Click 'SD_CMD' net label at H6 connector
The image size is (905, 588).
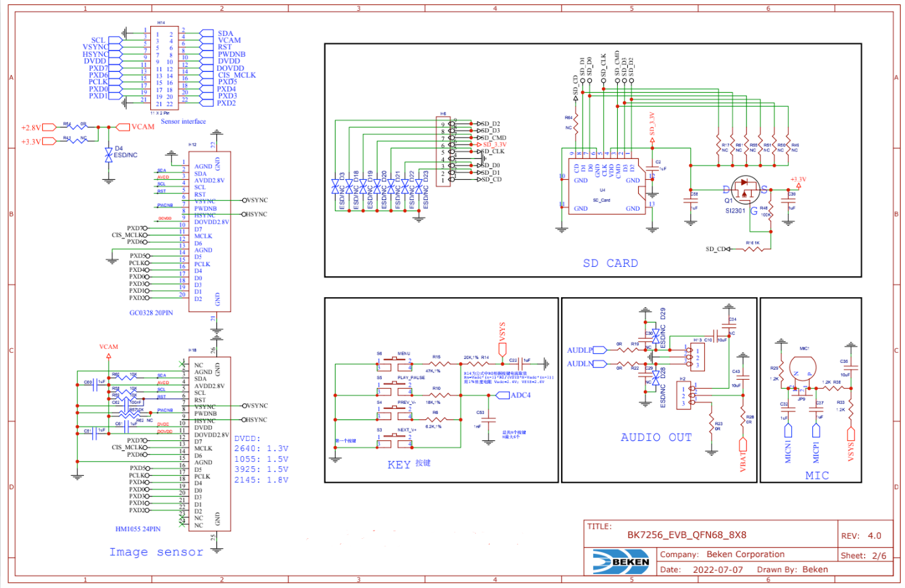coord(494,138)
